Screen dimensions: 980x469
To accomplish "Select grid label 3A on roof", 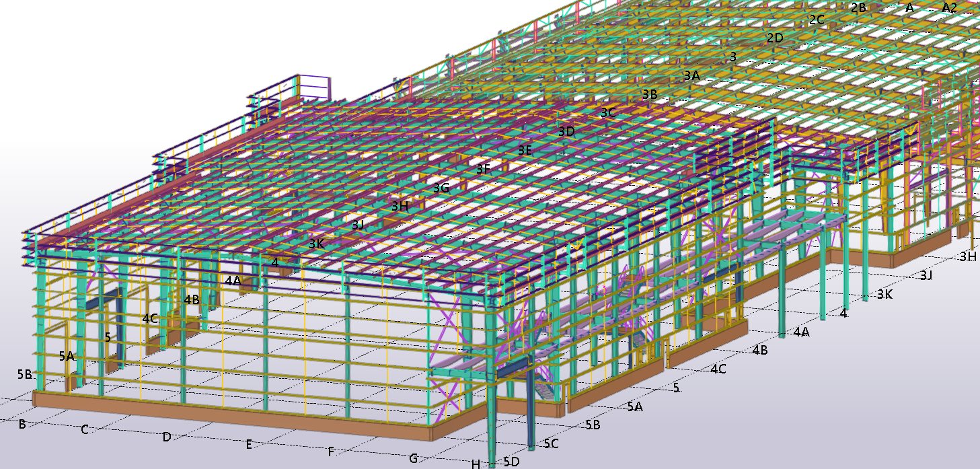I will (x=691, y=76).
